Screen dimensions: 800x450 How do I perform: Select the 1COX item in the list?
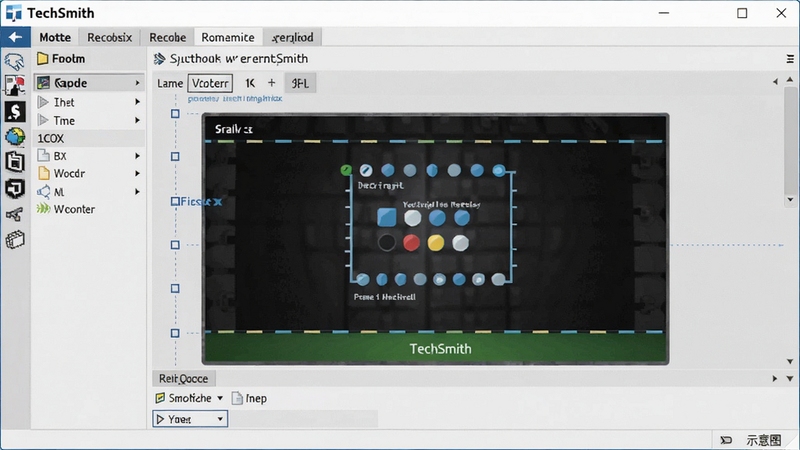point(89,138)
